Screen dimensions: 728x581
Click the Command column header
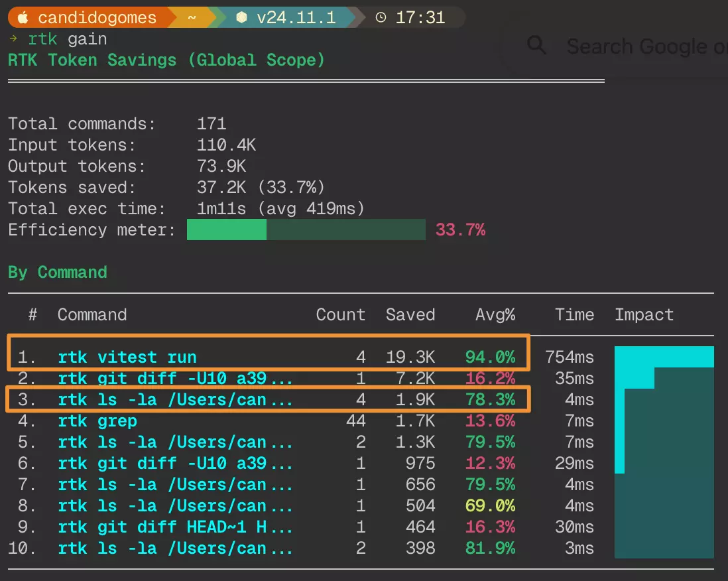(x=92, y=314)
